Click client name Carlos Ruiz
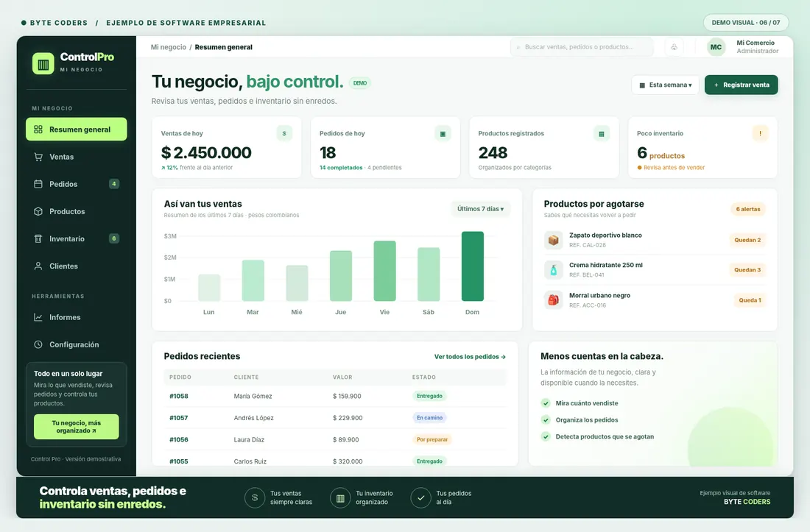 (250, 461)
